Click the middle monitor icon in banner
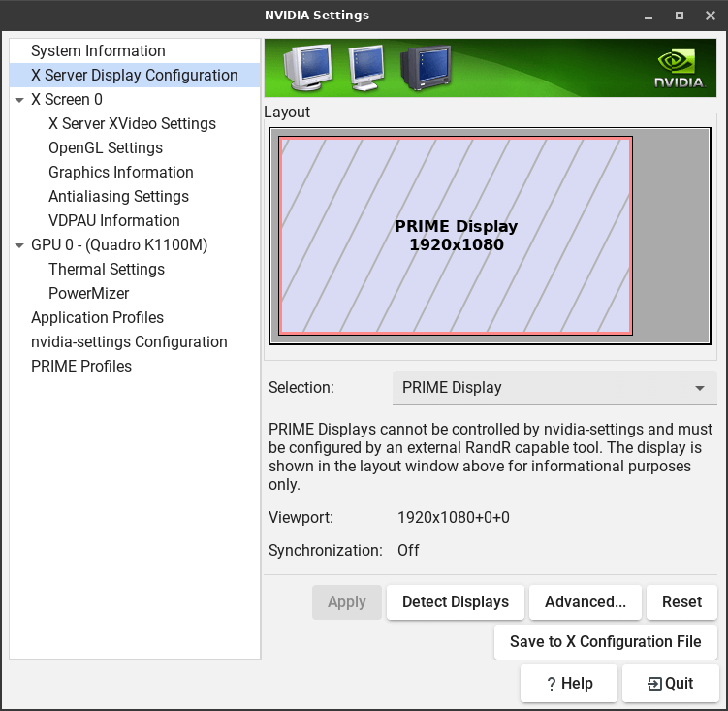The image size is (728, 711). pos(366,68)
